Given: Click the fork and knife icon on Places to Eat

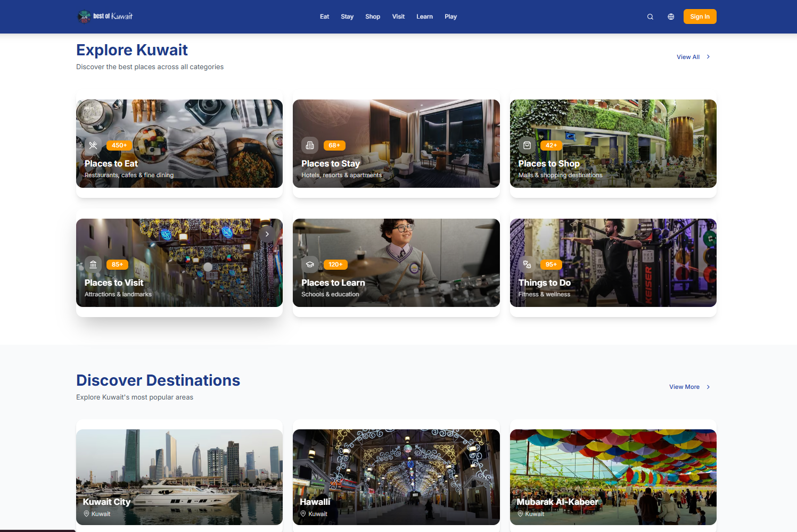Looking at the screenshot, I should (x=93, y=145).
